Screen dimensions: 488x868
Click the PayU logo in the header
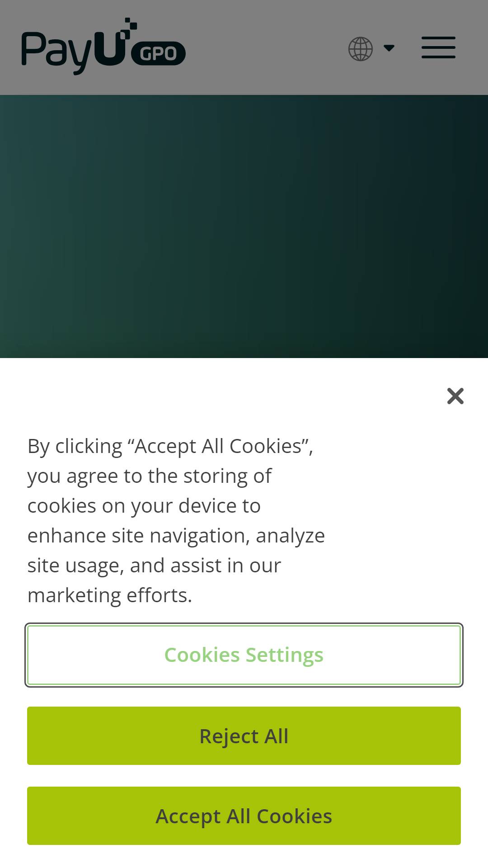[103, 47]
